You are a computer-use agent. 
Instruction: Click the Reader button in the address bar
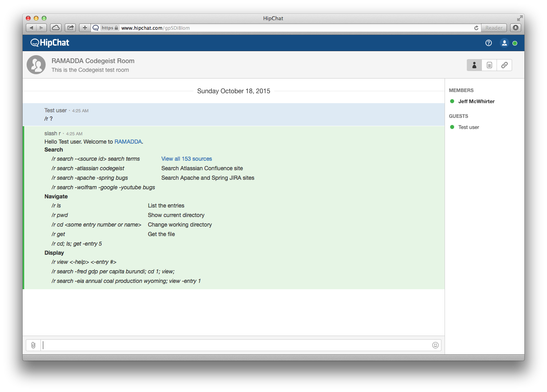pyautogui.click(x=494, y=28)
